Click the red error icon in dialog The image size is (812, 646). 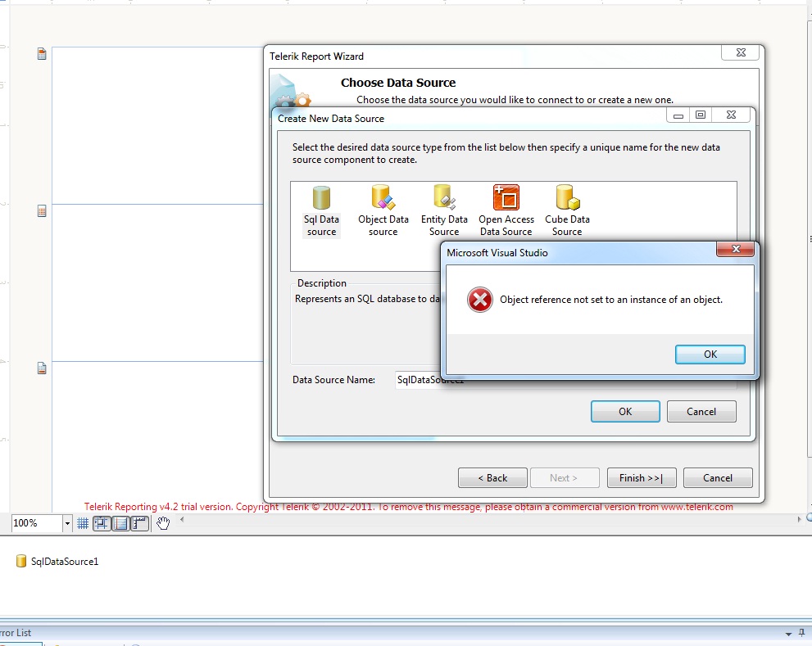(x=480, y=300)
